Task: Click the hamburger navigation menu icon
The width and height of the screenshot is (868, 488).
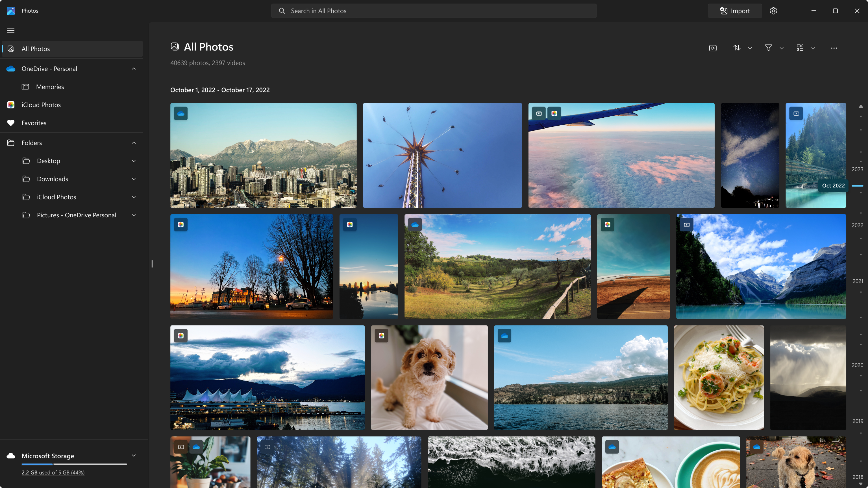Action: click(x=10, y=30)
